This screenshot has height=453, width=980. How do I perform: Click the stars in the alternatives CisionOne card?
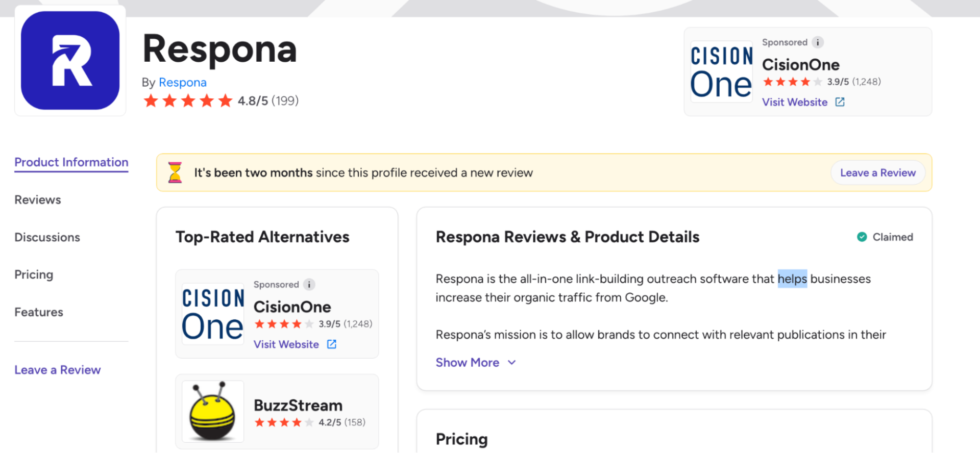coord(284,324)
